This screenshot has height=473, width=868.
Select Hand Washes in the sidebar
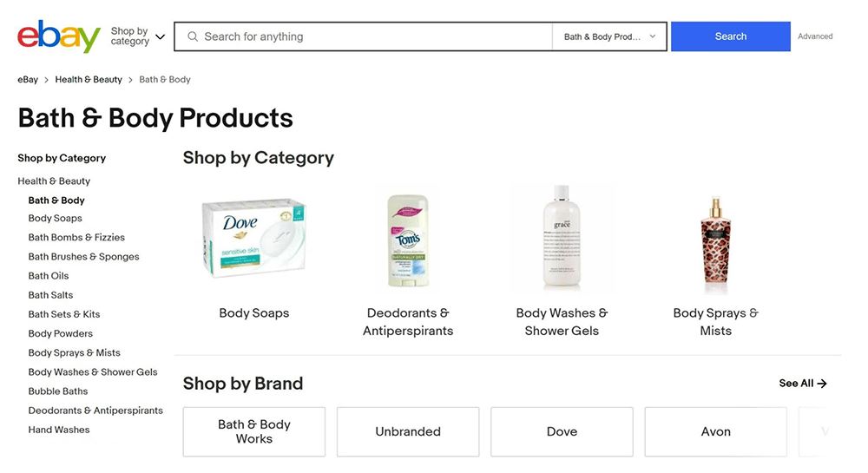point(59,430)
